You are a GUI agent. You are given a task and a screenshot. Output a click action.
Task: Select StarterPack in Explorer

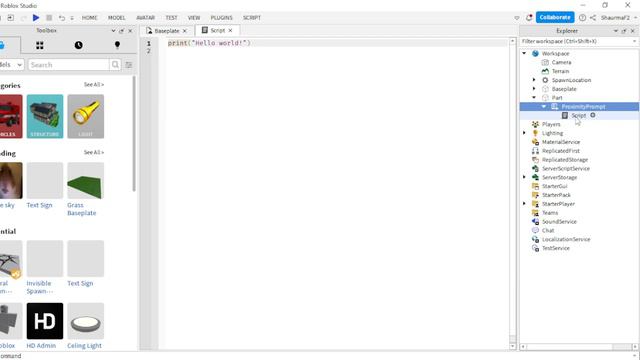click(556, 195)
